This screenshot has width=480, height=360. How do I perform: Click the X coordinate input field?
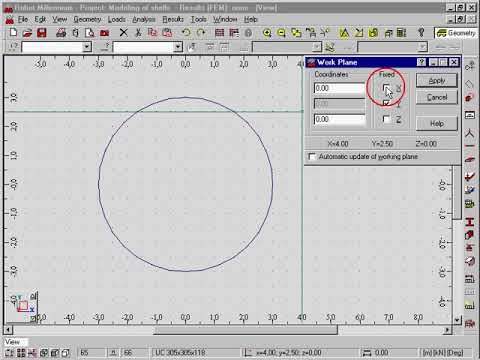click(x=339, y=88)
